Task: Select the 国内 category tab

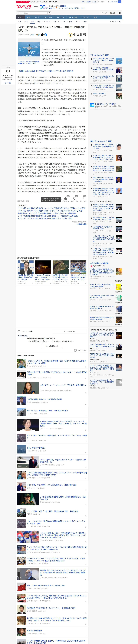Action: [26, 22]
